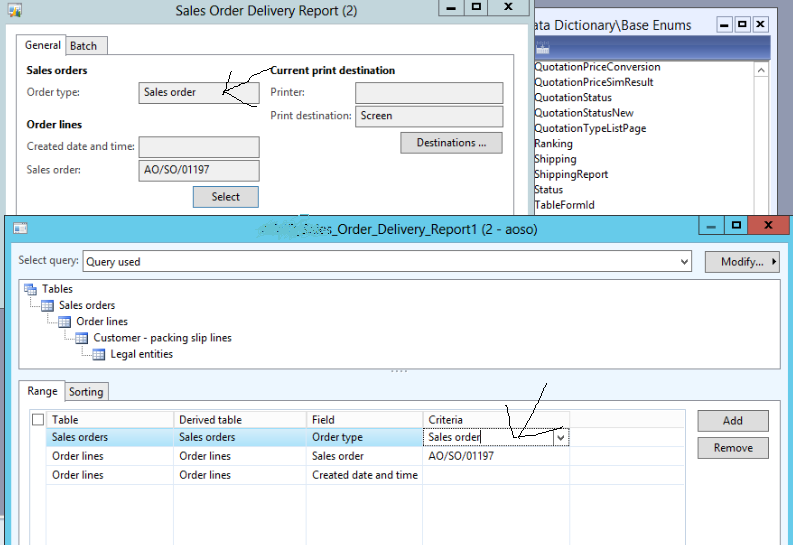Screen dimensions: 793x545
Task: Expand the Order type criteria dropdown arrow
Action: tap(560, 437)
